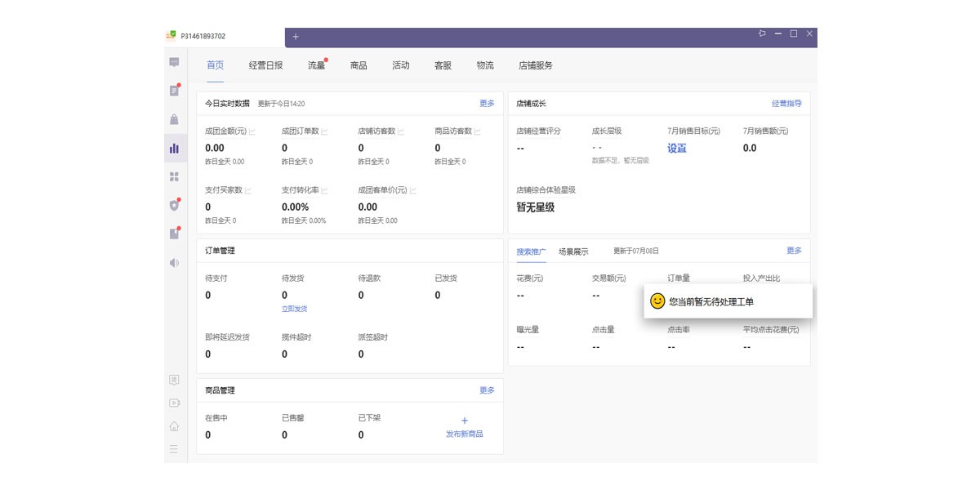This screenshot has width=980, height=490.
Task: Open the 活动 tab
Action: (401, 65)
